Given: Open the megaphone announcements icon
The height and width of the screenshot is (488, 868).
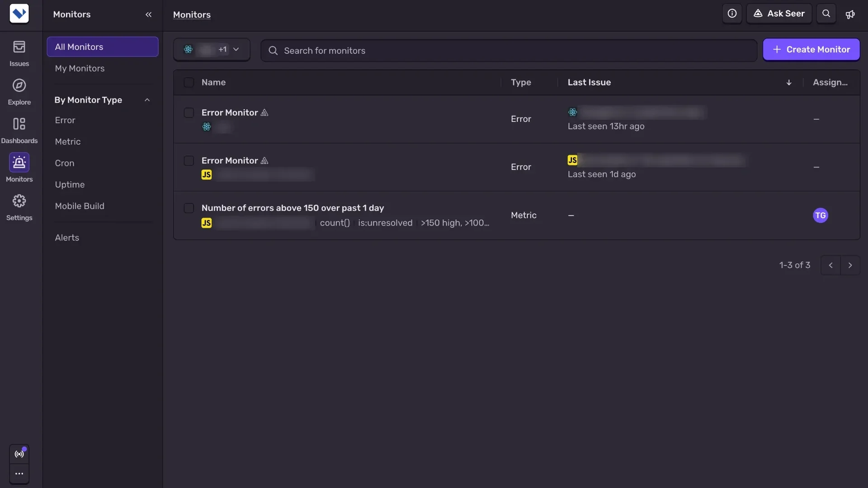Looking at the screenshot, I should (850, 14).
